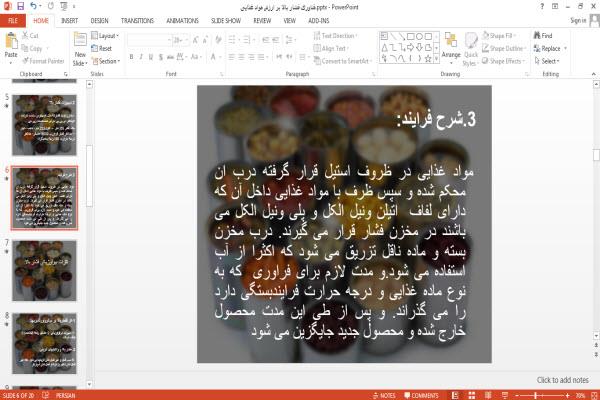Click the COMMENTS button in status bar
The image size is (600, 400).
(421, 395)
